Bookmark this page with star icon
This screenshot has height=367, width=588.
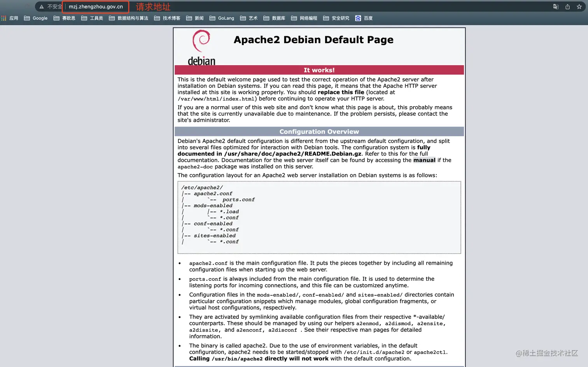pyautogui.click(x=579, y=7)
